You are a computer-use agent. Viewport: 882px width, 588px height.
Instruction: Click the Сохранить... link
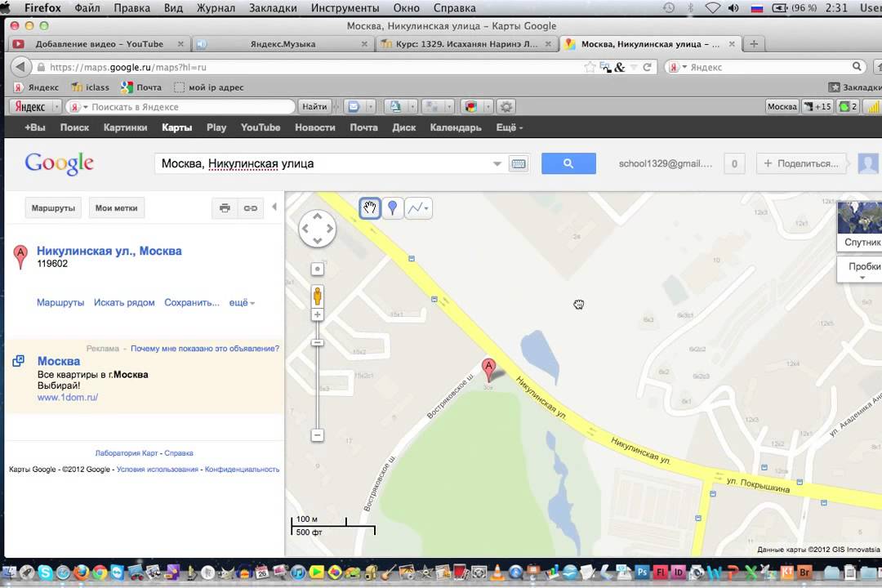coord(192,303)
